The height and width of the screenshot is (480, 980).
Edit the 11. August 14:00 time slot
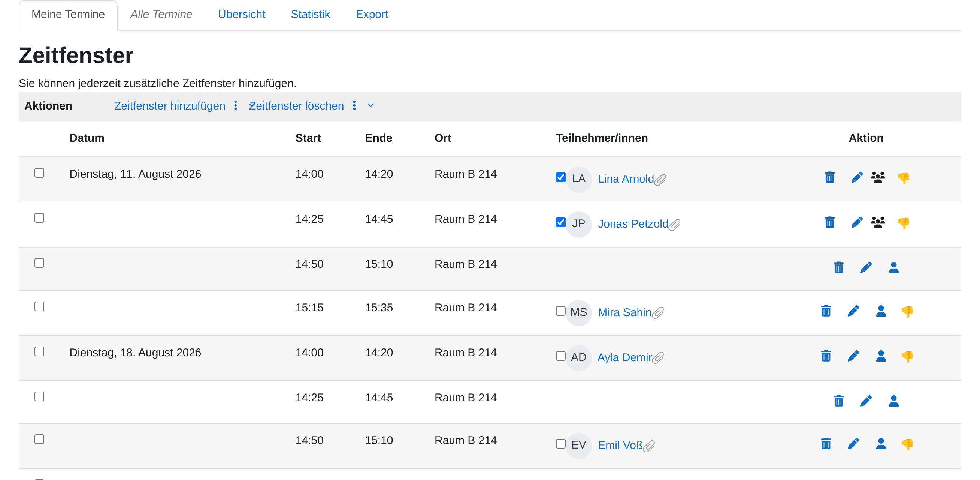click(x=857, y=177)
